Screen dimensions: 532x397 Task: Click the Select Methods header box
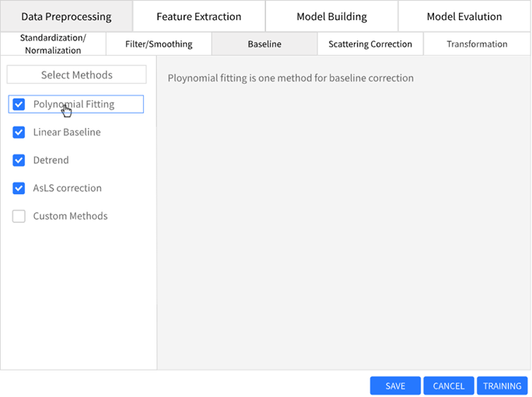76,75
